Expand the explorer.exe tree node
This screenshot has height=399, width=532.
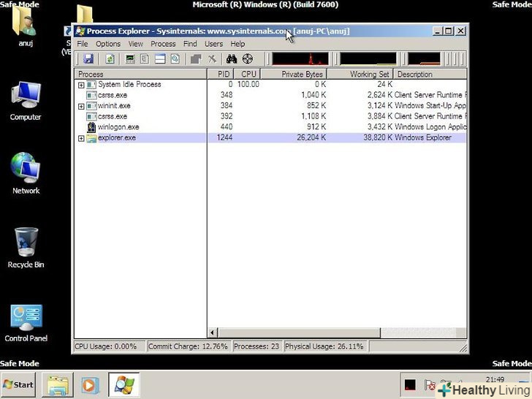(x=81, y=138)
